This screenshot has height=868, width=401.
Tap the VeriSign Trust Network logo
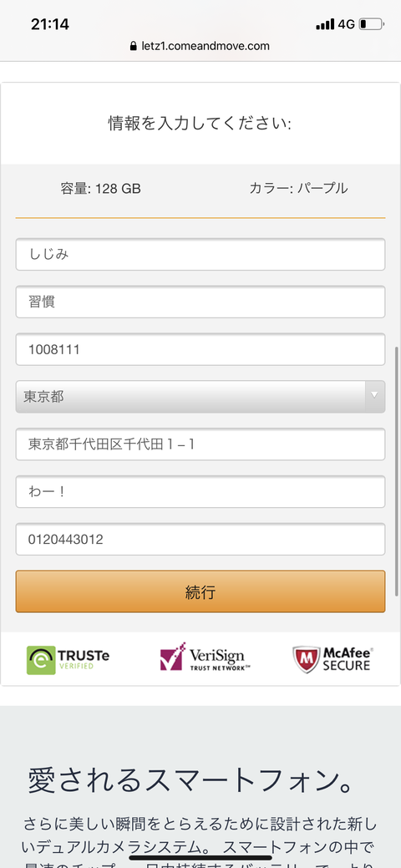point(201,657)
